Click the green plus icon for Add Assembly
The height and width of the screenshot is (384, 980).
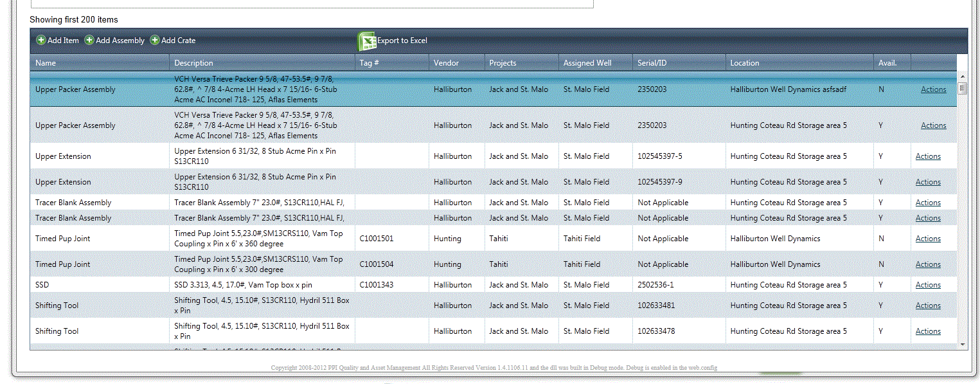[89, 40]
